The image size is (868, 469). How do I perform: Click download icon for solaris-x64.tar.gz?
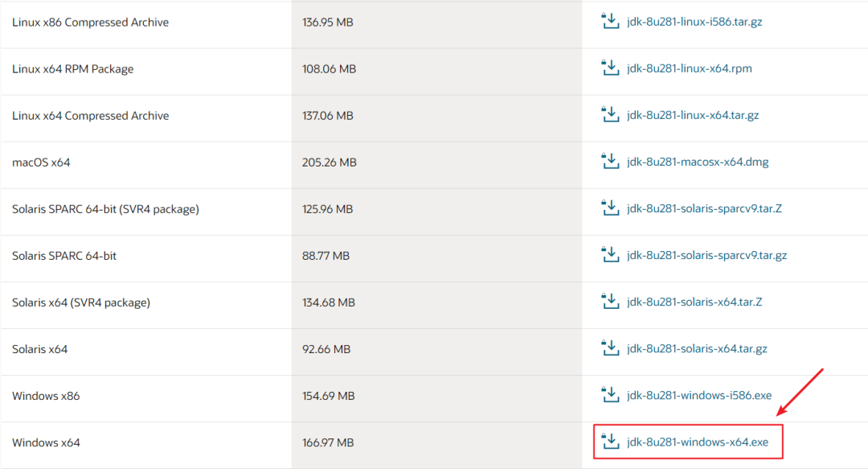[x=610, y=348]
